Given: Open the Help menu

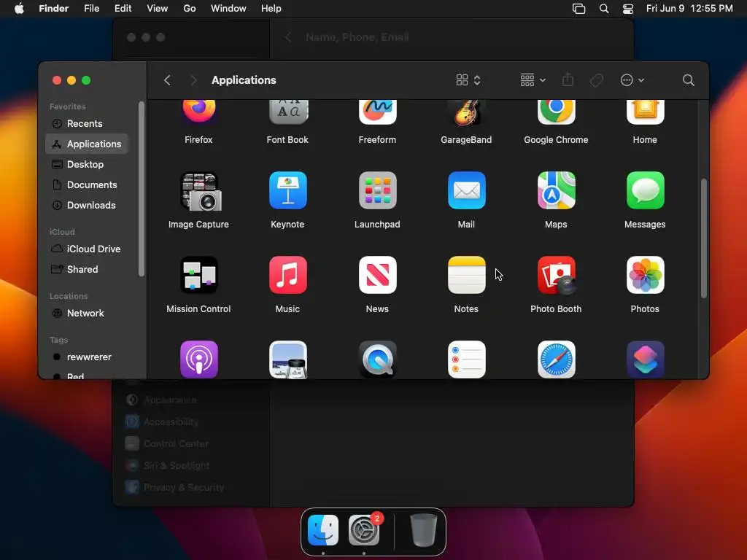Looking at the screenshot, I should [x=271, y=9].
